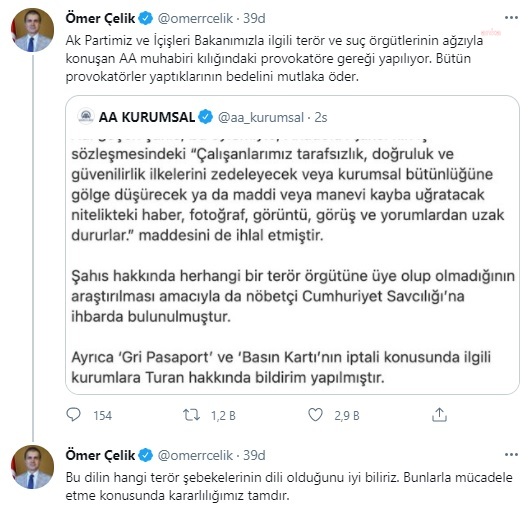Click verified badge on second Ömer Çelik name
Screen dimensions: 531x513
pos(146,455)
